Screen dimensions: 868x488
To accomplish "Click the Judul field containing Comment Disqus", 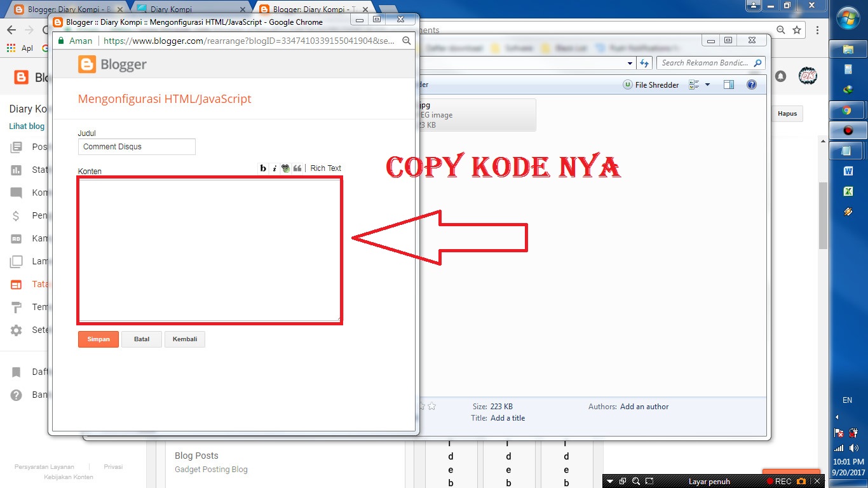I will (137, 147).
